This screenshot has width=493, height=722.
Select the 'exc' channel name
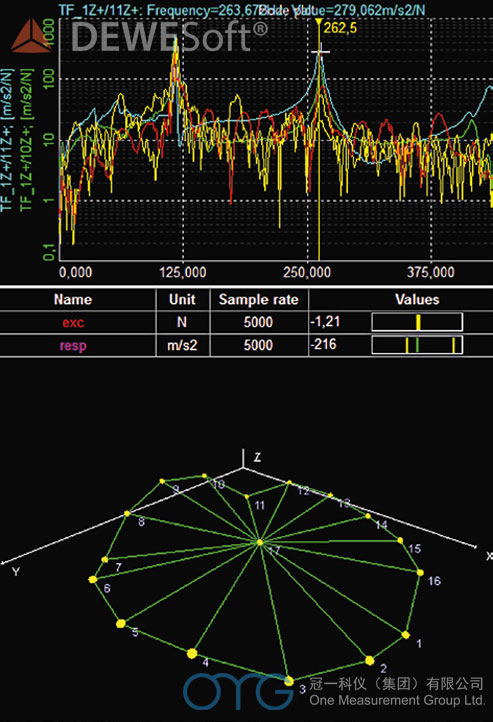pos(73,322)
